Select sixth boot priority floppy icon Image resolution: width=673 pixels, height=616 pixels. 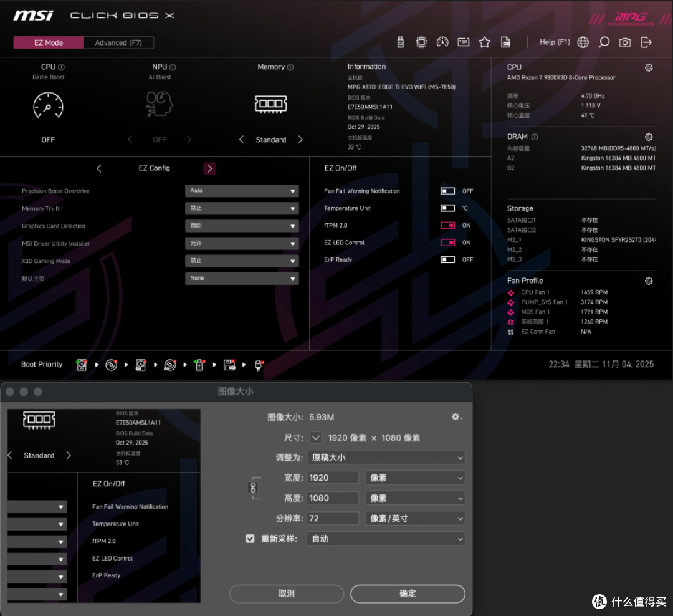pyautogui.click(x=229, y=365)
